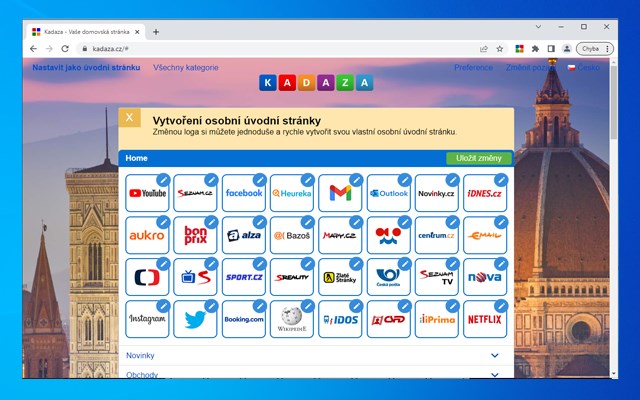Change country via Česko link
The width and height of the screenshot is (640, 400).
coord(584,67)
